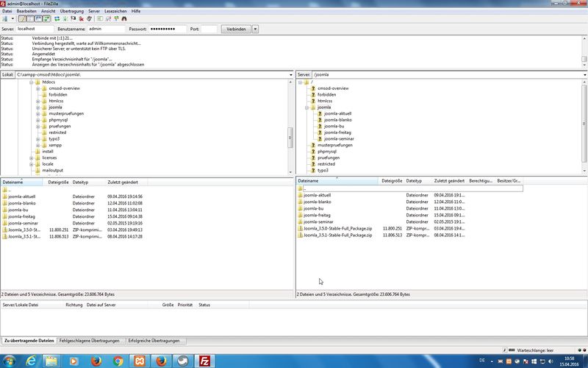The image size is (588, 368).
Task: Expand the typo3 folder in local tree
Action: coord(37,138)
